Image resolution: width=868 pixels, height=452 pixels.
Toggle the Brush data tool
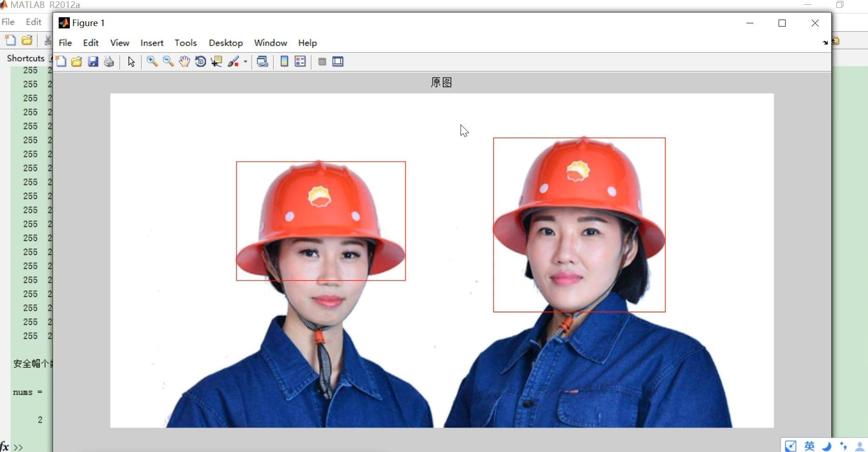(233, 62)
